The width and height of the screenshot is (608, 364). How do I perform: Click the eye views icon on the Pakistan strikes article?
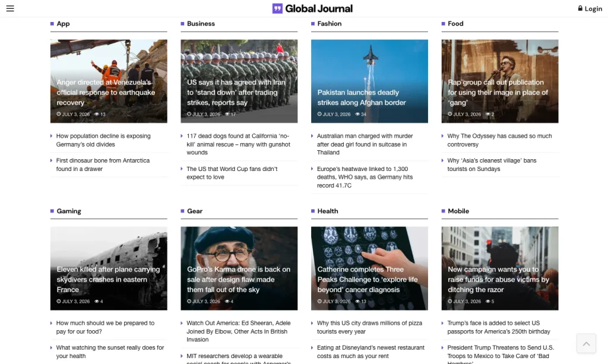click(x=357, y=114)
